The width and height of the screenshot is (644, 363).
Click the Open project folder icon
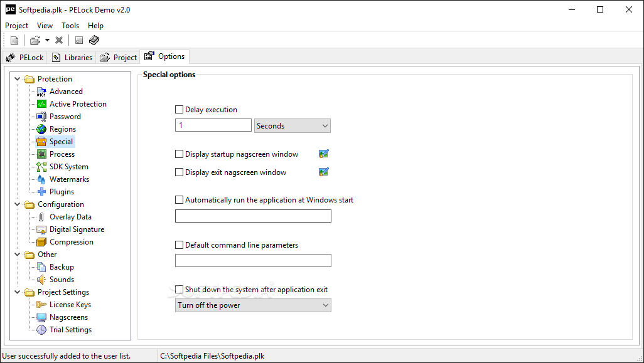coord(35,40)
